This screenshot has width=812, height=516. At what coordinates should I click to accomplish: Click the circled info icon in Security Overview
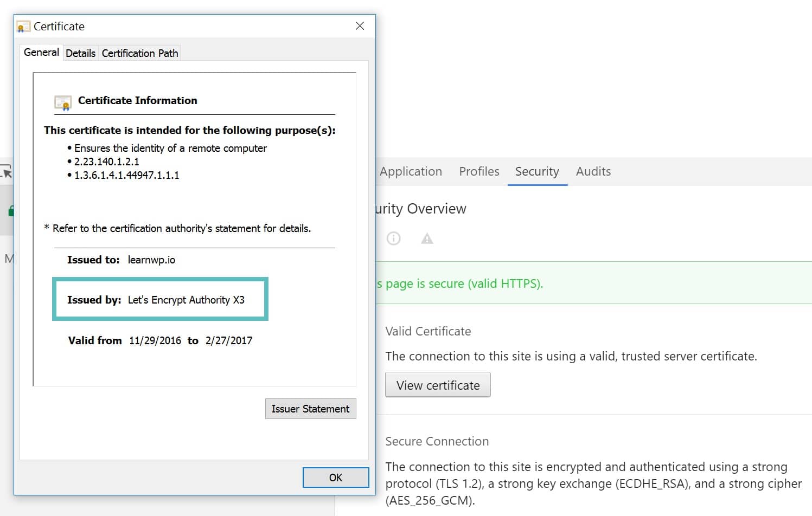394,238
